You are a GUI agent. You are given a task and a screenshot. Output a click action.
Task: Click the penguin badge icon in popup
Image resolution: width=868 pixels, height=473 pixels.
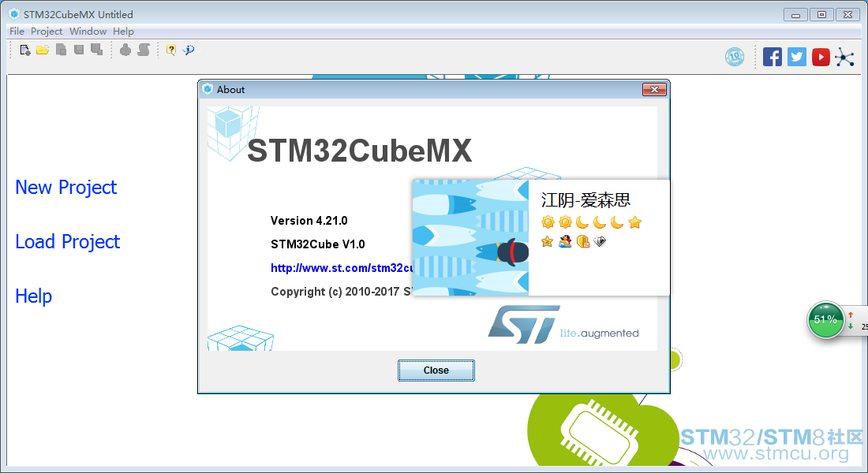(565, 241)
